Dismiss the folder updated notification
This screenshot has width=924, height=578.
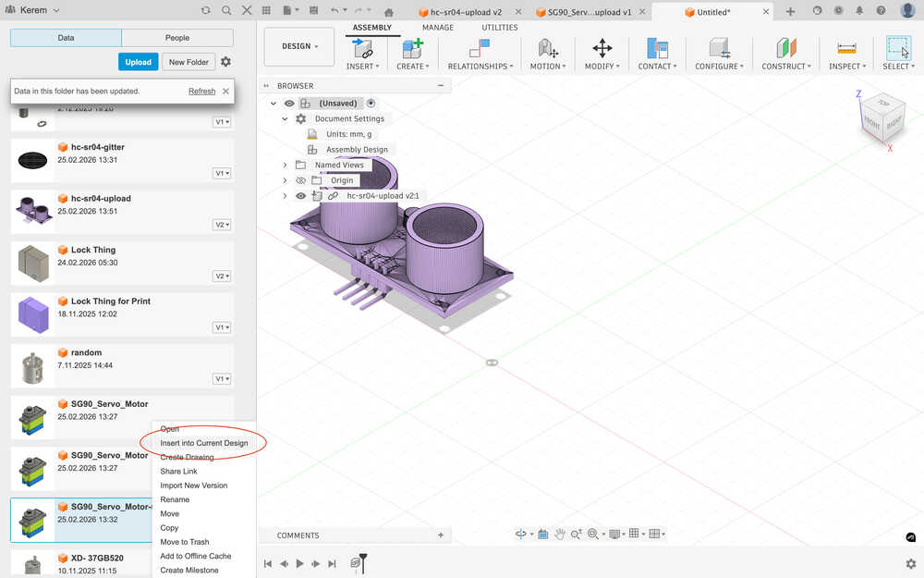click(225, 92)
